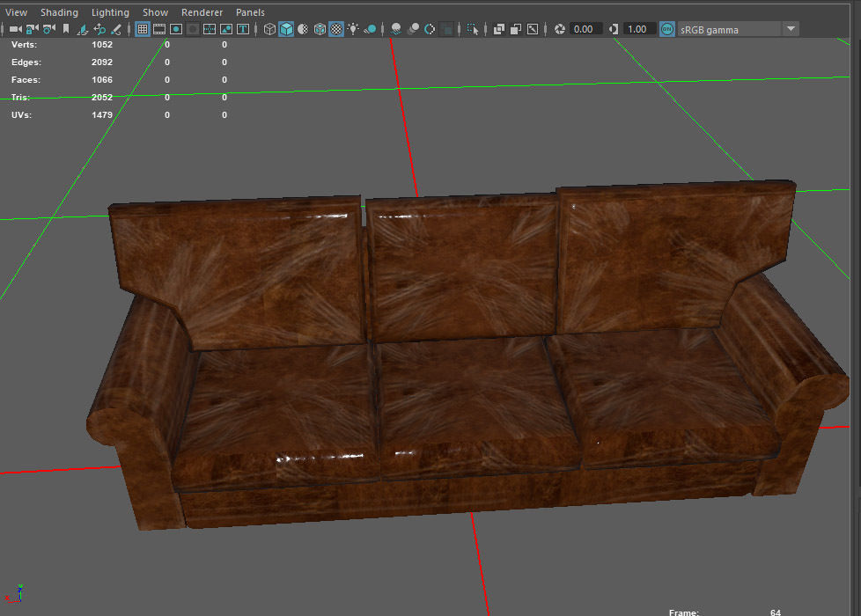Click the Grease Pencil icon
Screen dimensions: 861x616
point(116,29)
